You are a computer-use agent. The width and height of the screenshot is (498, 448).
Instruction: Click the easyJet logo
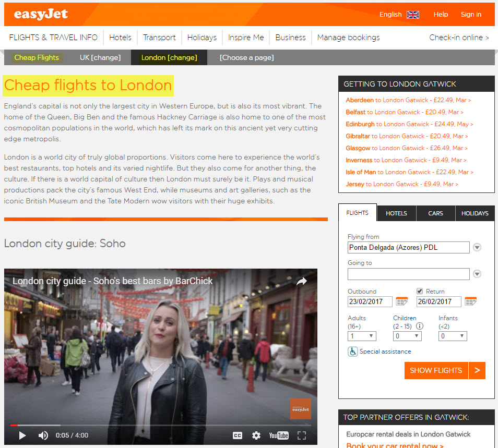click(x=41, y=14)
